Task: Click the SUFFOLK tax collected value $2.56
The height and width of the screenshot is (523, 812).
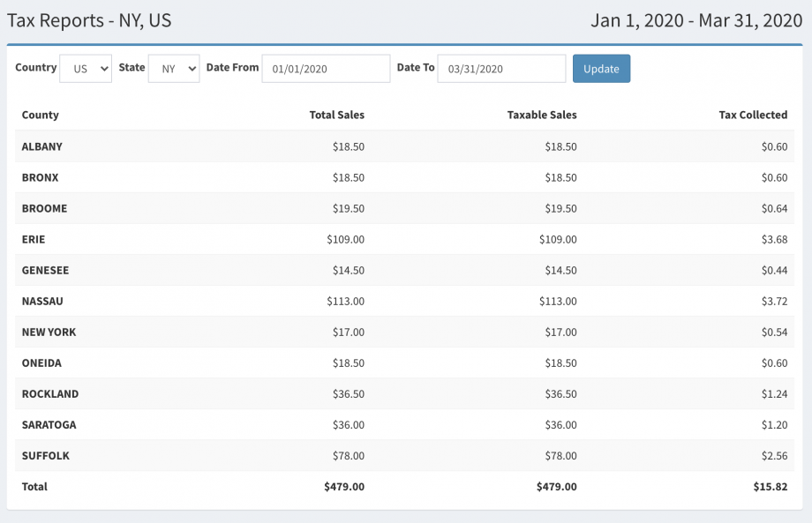Action: tap(774, 456)
